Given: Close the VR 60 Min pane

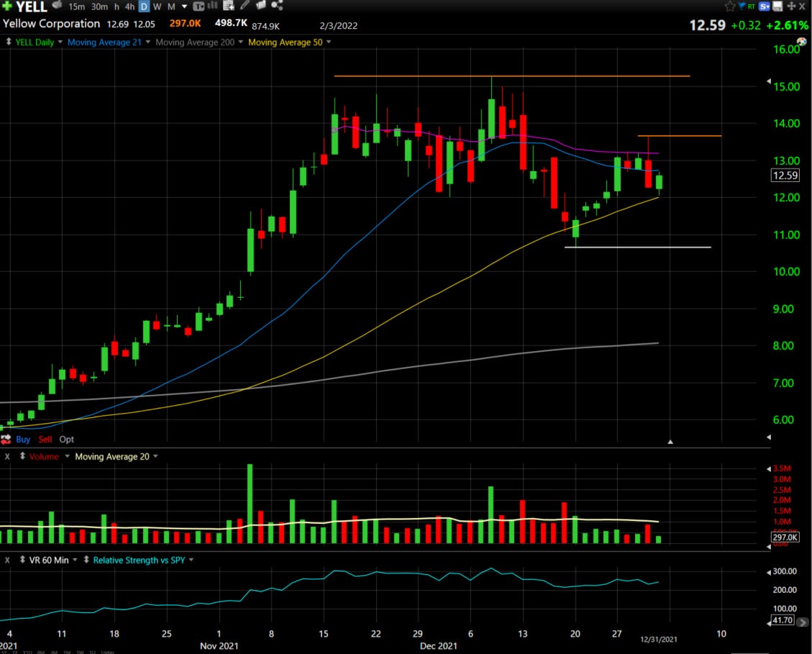Looking at the screenshot, I should (7, 560).
